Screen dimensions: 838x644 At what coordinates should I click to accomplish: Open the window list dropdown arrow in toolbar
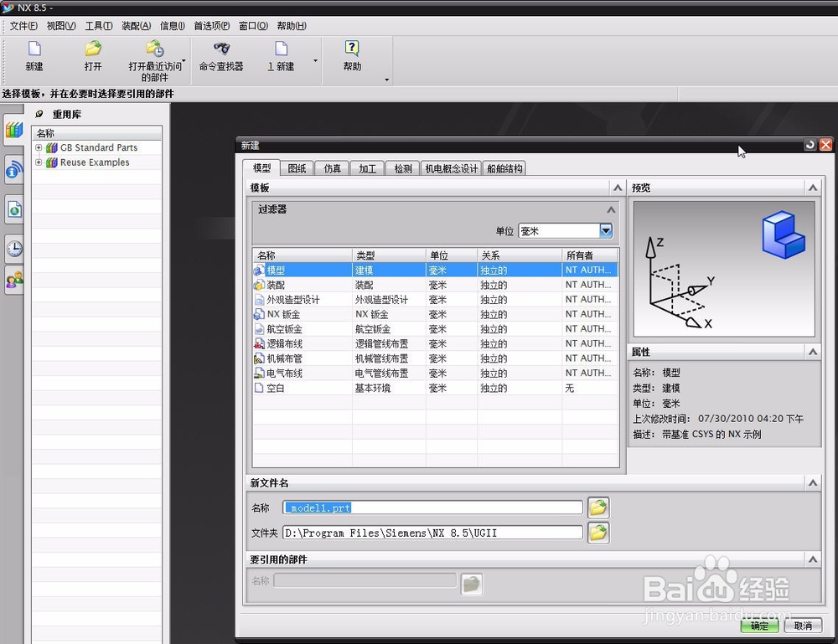pyautogui.click(x=315, y=60)
